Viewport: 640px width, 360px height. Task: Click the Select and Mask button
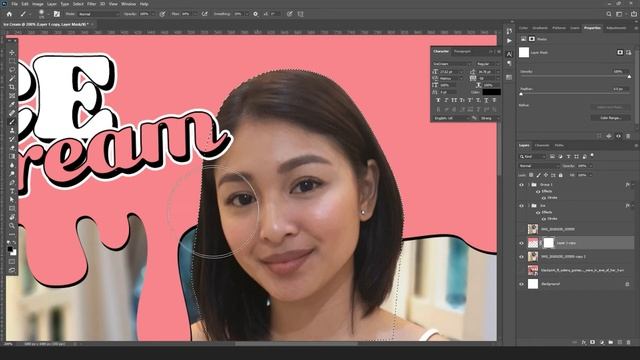(611, 107)
